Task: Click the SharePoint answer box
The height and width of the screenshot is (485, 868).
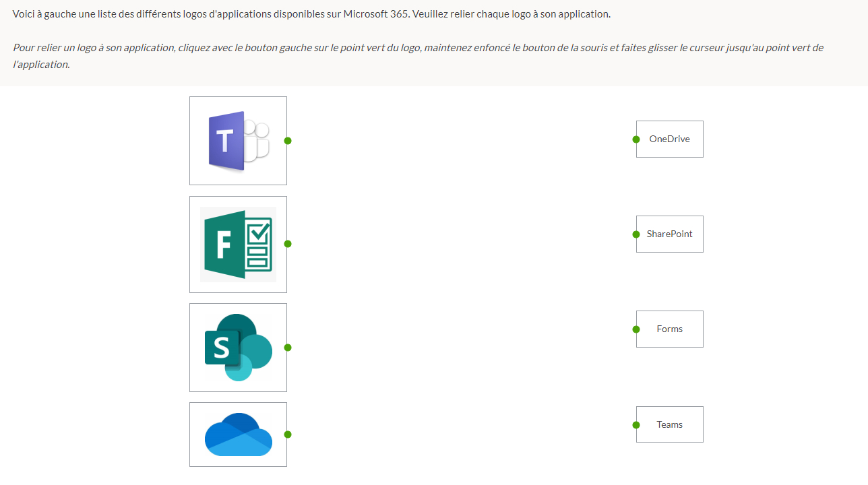Action: pyautogui.click(x=670, y=234)
